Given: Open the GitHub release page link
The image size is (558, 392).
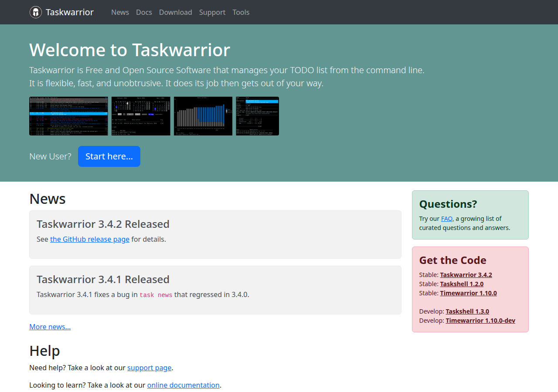Looking at the screenshot, I should (x=90, y=239).
